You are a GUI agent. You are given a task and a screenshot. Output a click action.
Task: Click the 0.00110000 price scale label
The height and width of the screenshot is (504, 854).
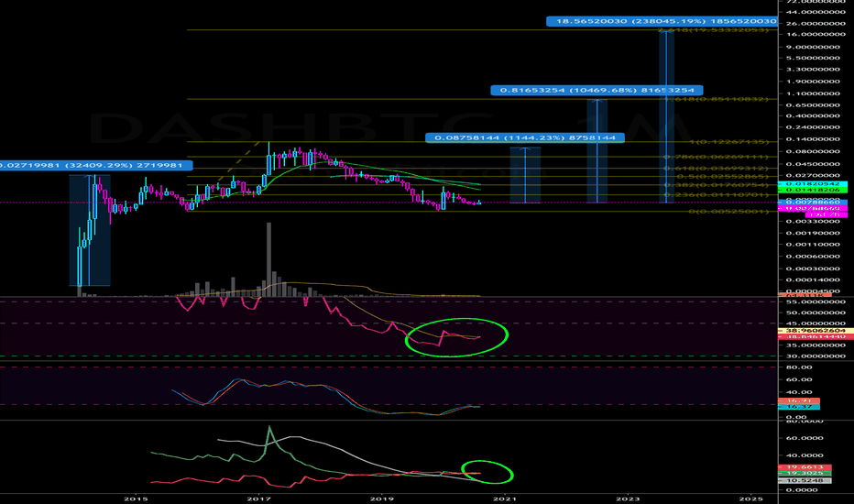(x=813, y=245)
